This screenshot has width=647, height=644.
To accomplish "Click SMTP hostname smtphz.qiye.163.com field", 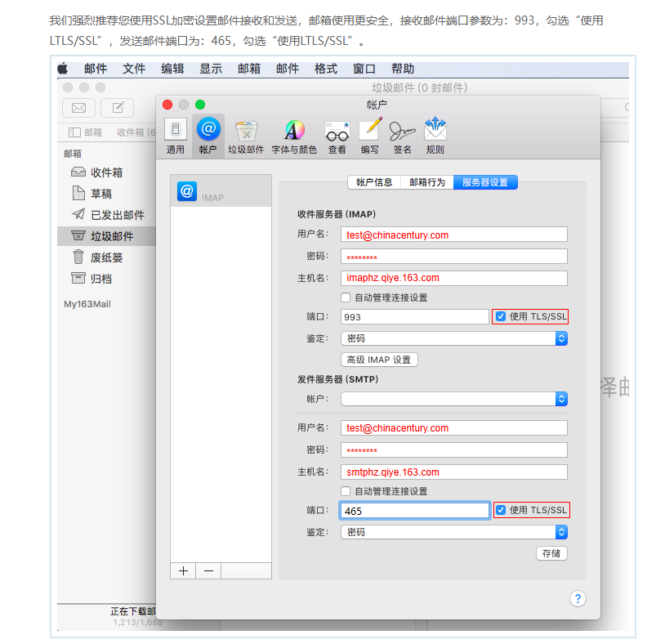I will coord(454,472).
